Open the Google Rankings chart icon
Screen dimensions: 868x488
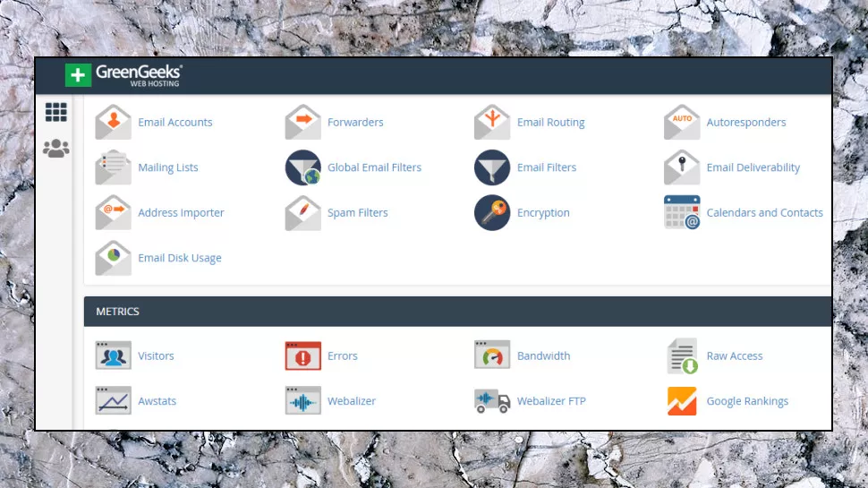tap(682, 401)
